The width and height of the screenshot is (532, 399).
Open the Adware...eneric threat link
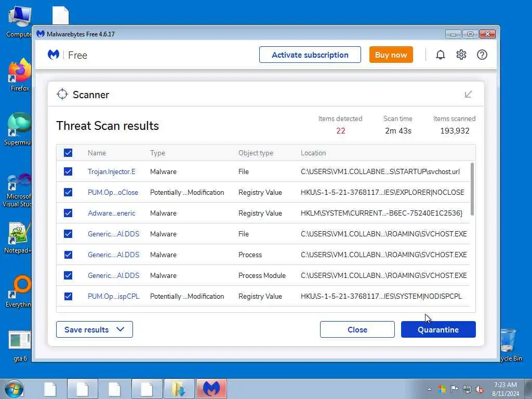point(111,213)
